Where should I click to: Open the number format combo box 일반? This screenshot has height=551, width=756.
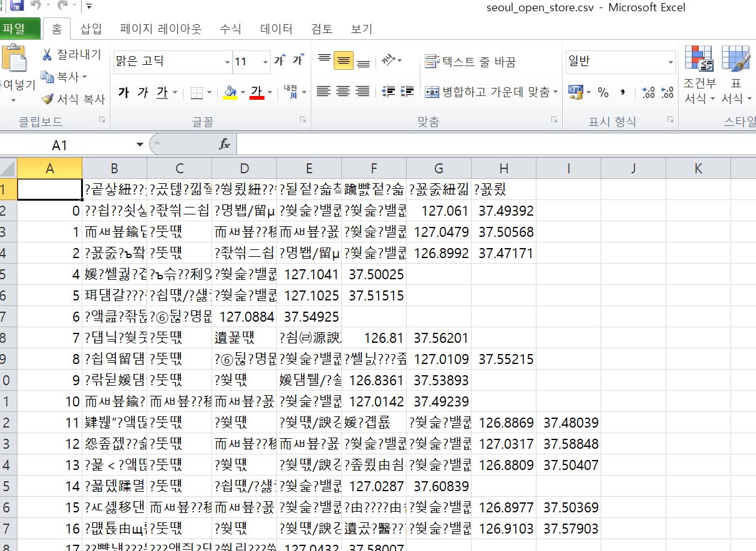point(621,62)
